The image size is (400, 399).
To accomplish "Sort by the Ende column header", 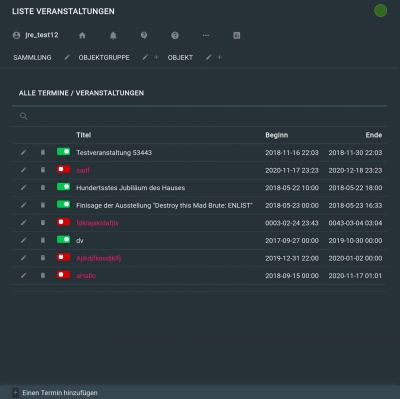I will [374, 135].
